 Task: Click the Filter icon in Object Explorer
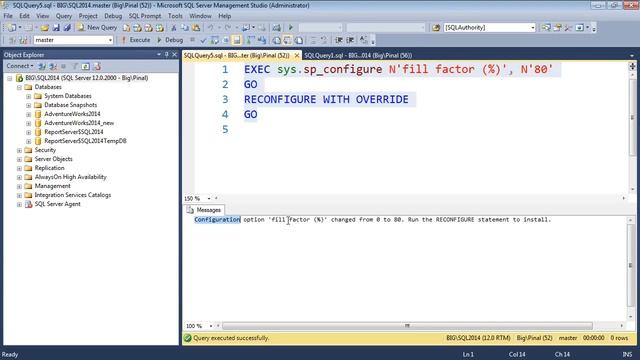click(75, 66)
